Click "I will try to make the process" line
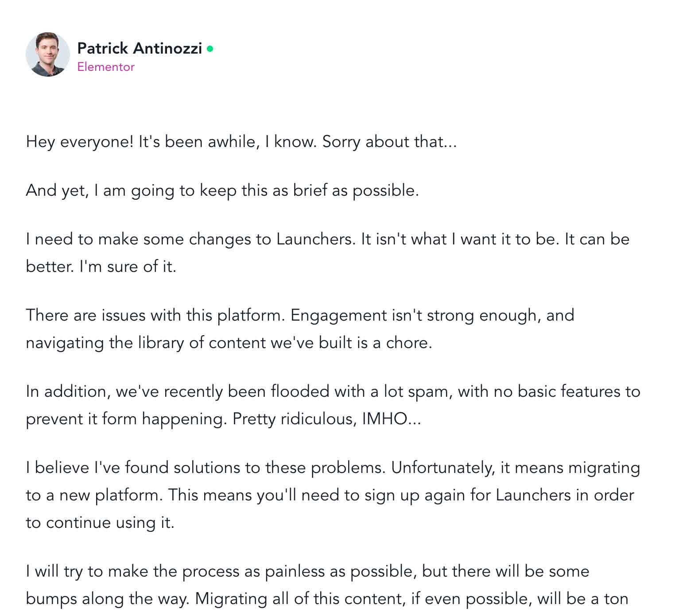This screenshot has height=616, width=675. (x=307, y=572)
